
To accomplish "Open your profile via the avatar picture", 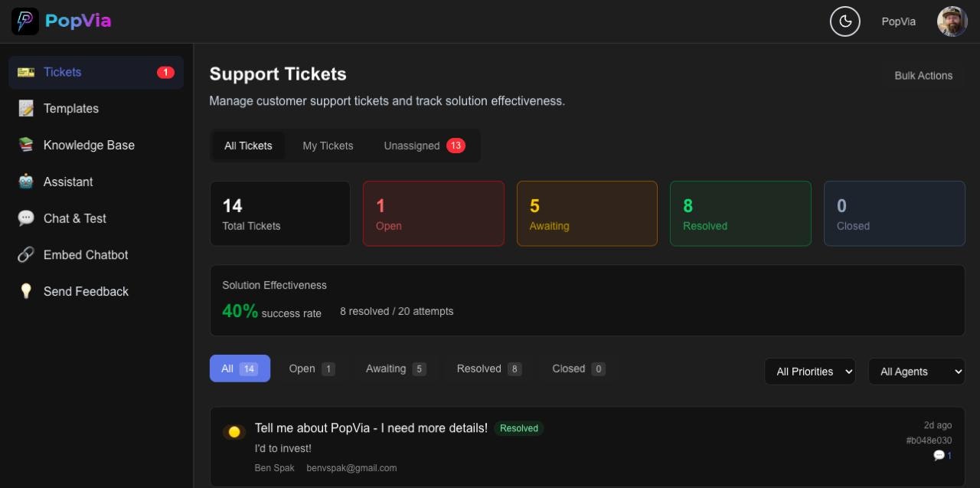I will (952, 21).
